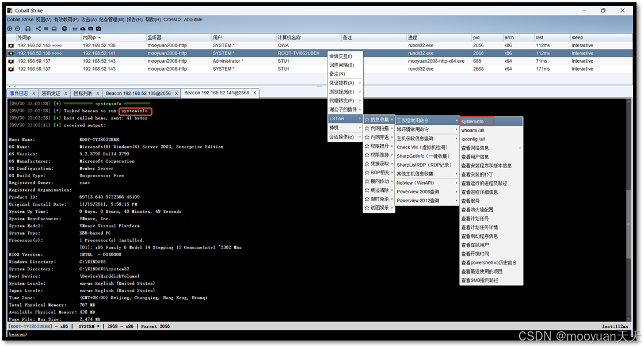Open the CrossC2 menu
This screenshot has height=348, width=644.
(172, 20)
